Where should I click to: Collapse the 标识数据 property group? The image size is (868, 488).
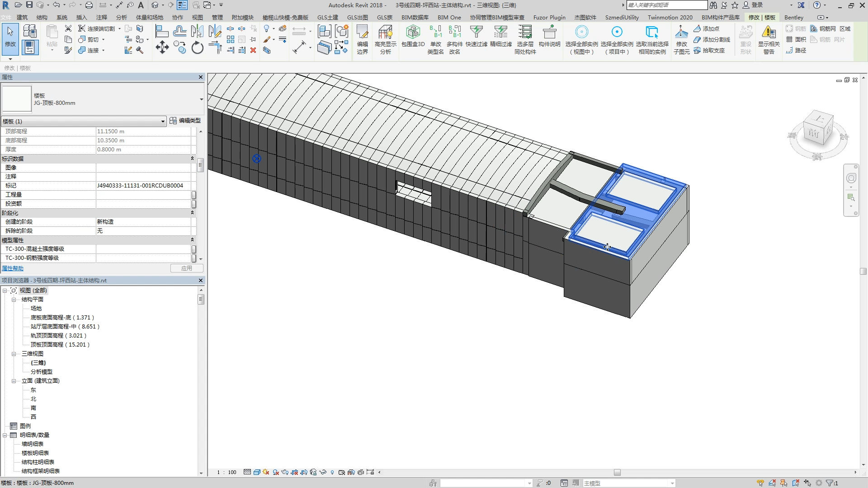coord(192,159)
